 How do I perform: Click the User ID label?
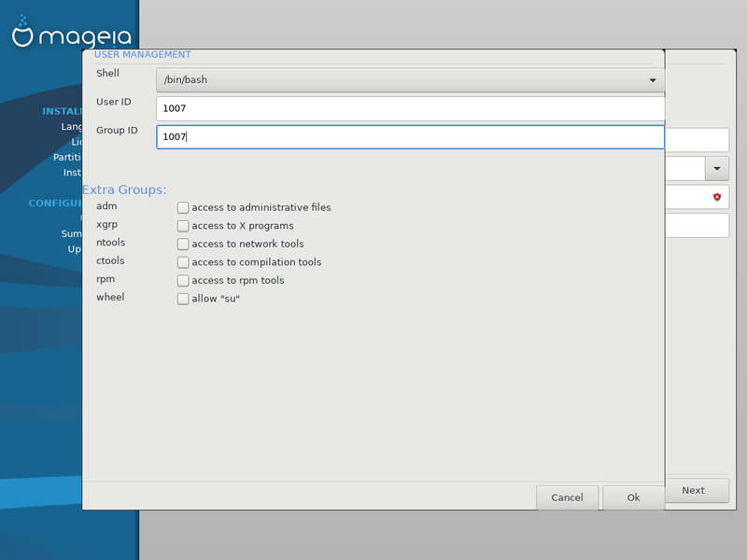113,102
